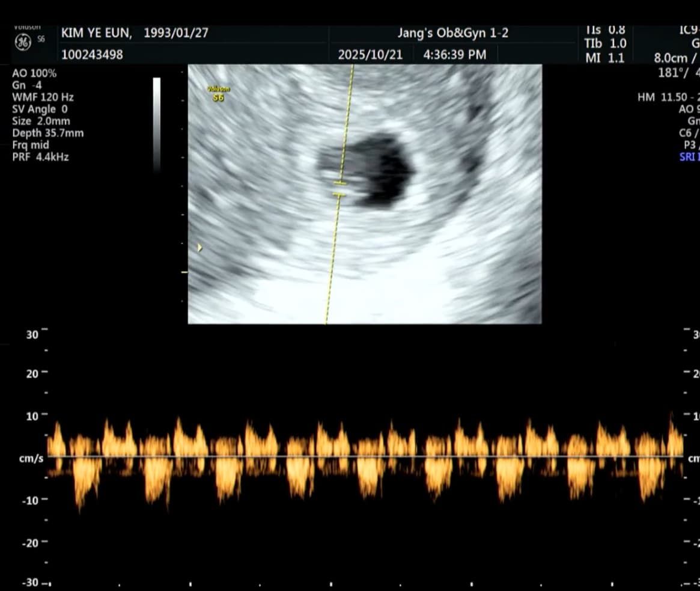Click the grayscale map bar
This screenshot has height=591, width=700.
157,124
